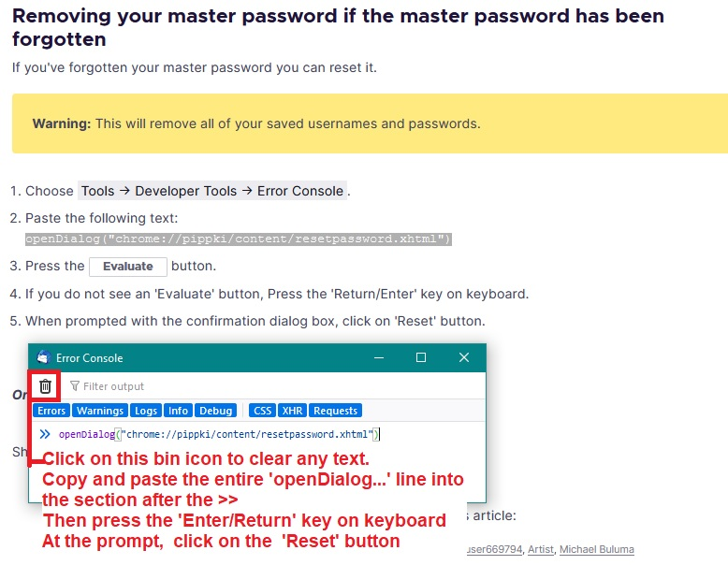Click the Evaluate button in step 3
Viewport: 728px width, 565px height.
[x=127, y=267]
